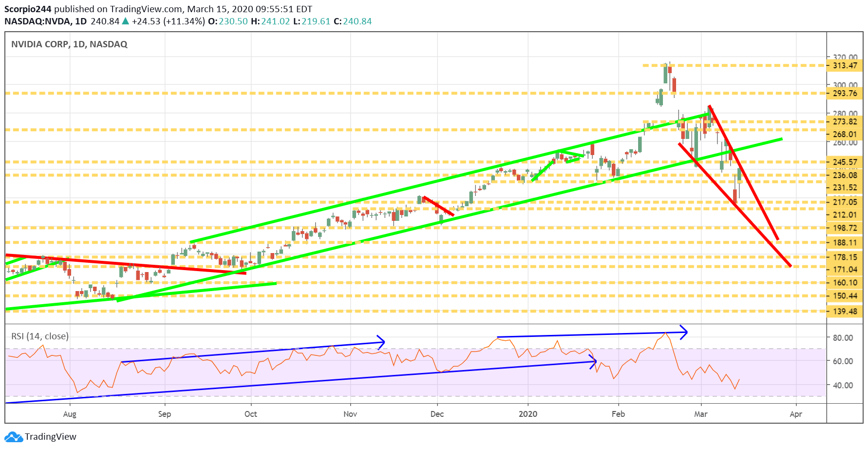Select the 236.08 price level label
The height and width of the screenshot is (450, 868).
[x=845, y=175]
